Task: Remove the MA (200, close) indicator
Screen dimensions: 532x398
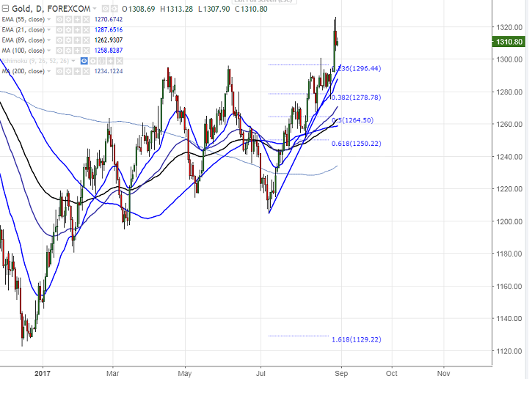Action: pos(86,72)
